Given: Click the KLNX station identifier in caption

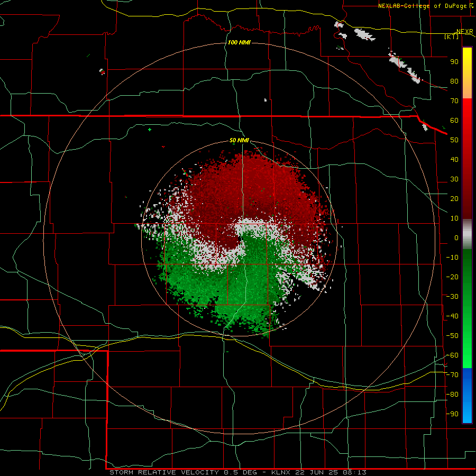Looking at the screenshot, I should 281,472.
